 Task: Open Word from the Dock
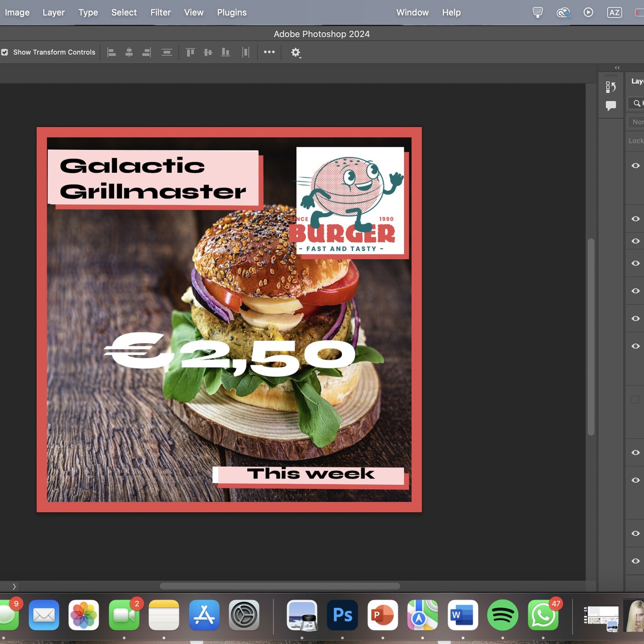tap(463, 615)
